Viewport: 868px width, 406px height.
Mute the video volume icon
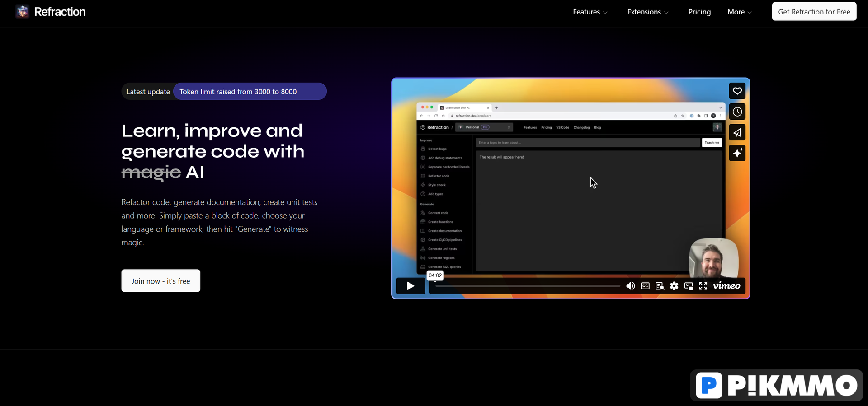[631, 286]
